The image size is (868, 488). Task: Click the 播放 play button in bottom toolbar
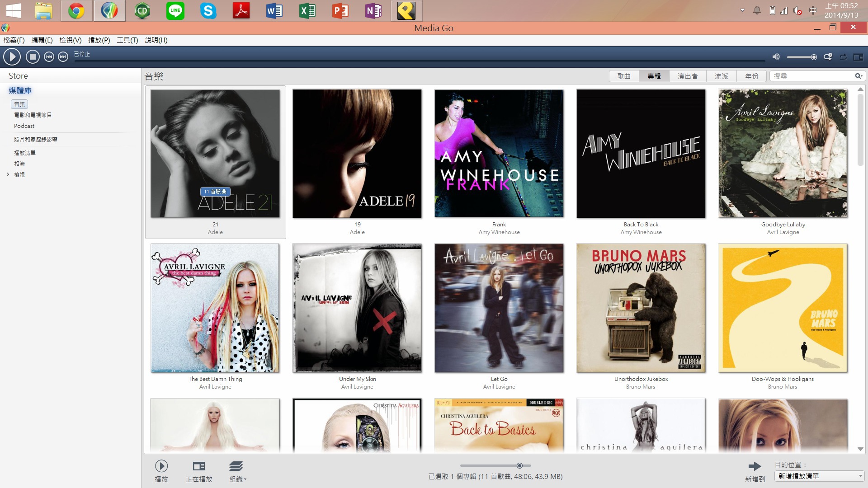[161, 471]
